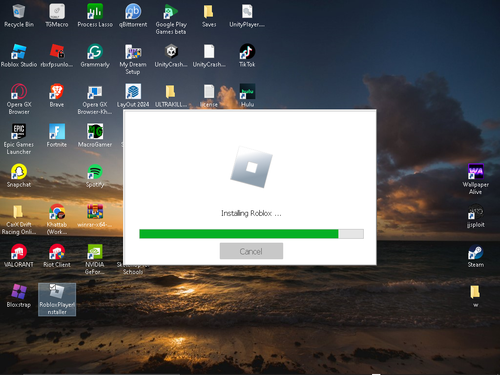
Task: Select the ULTRAKILL folder icon
Action: point(171,96)
